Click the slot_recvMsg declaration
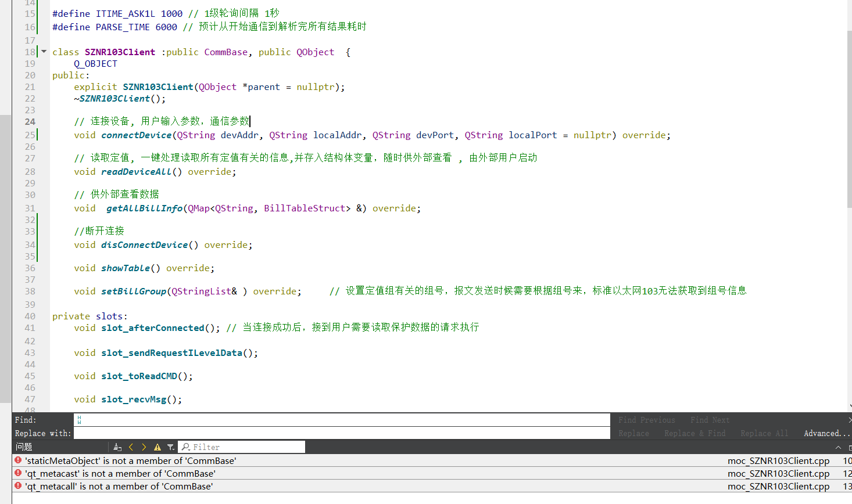 [x=134, y=399]
